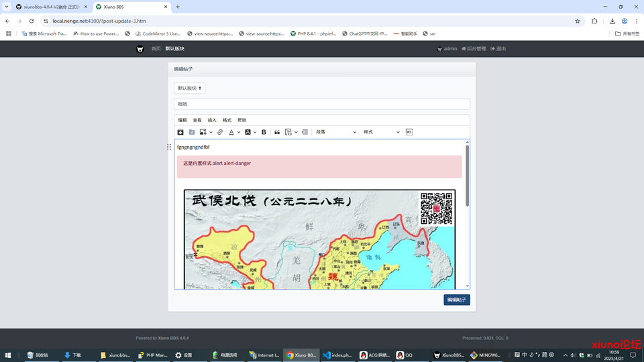The height and width of the screenshot is (362, 644).
Task: Open the 段落 paragraph format dropdown
Action: (336, 132)
